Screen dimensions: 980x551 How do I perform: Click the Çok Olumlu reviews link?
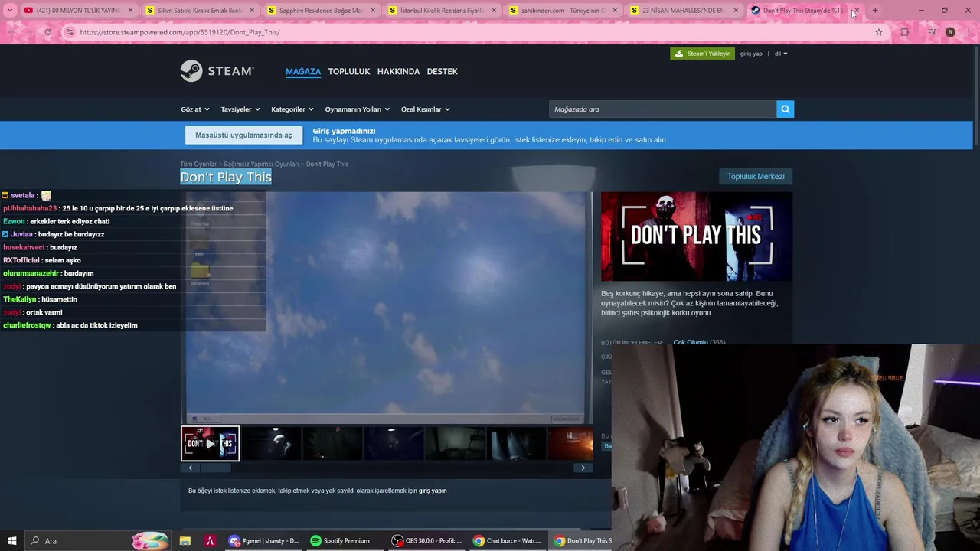tap(691, 342)
